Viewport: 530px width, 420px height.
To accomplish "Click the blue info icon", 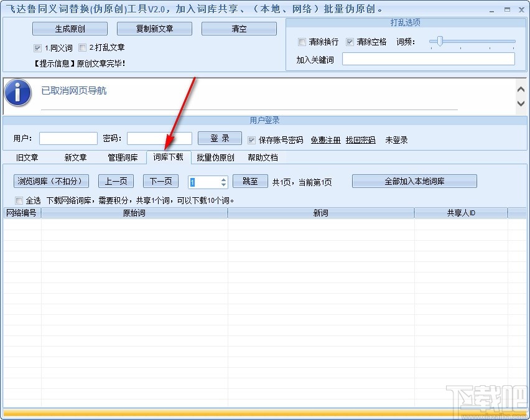I will click(18, 92).
